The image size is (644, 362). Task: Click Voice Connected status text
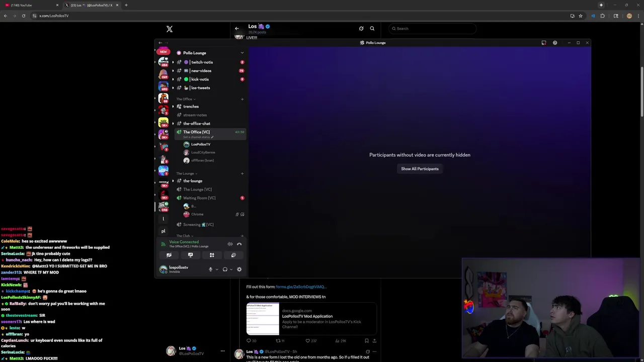[184, 242]
